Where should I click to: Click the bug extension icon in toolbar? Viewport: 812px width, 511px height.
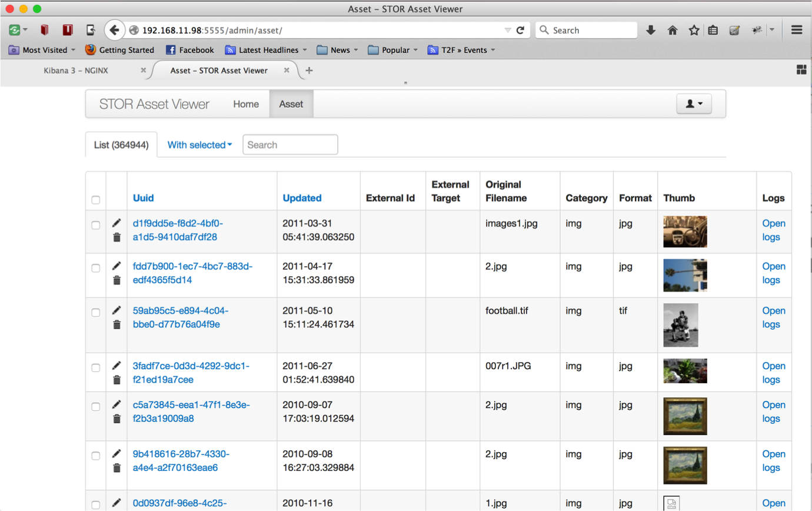click(757, 29)
